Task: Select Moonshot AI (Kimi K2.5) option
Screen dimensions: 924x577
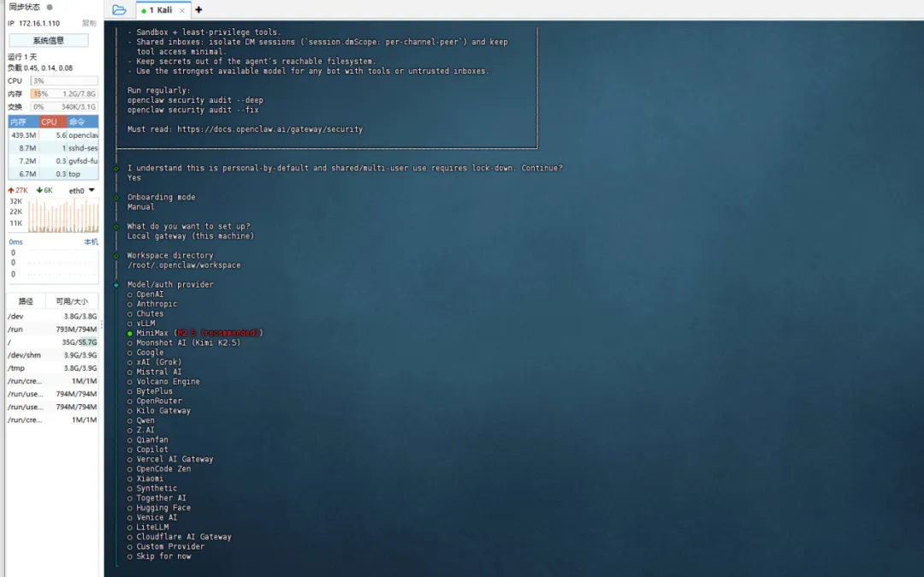Action: point(184,342)
